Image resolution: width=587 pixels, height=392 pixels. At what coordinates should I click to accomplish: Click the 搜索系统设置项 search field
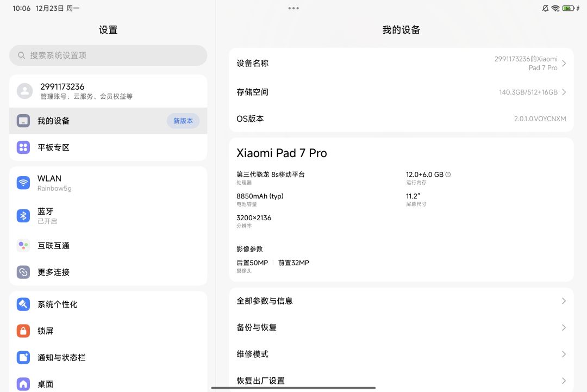pyautogui.click(x=108, y=55)
